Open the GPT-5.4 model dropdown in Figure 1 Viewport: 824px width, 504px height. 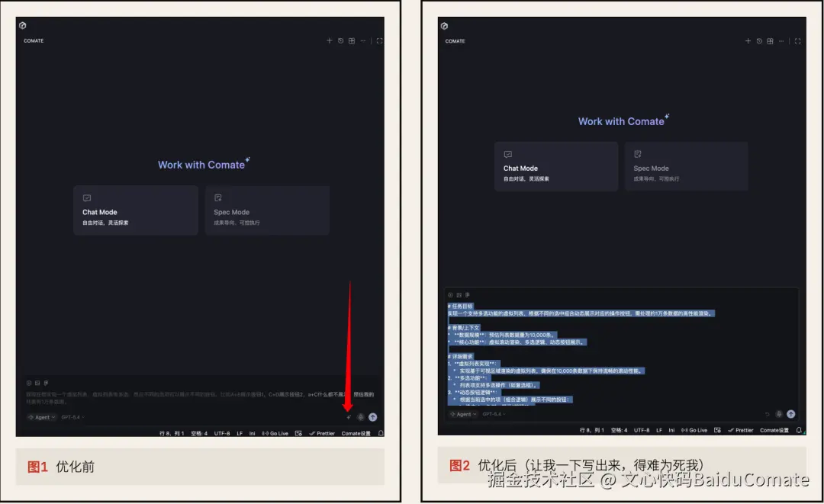tap(72, 417)
